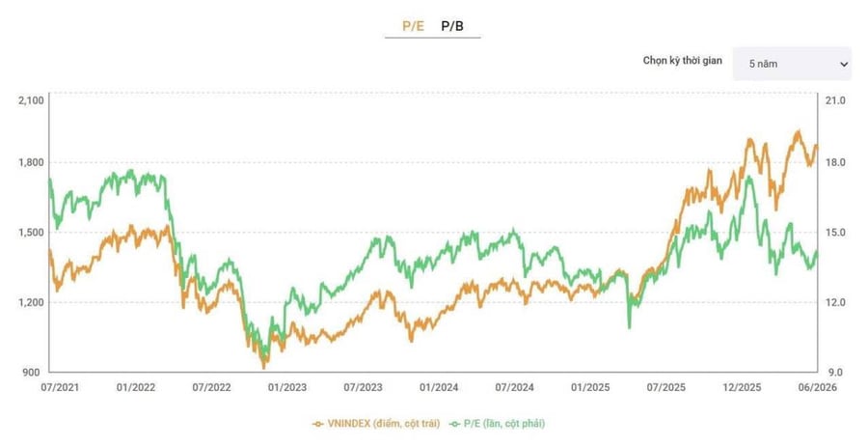Click the 12.0 right axis label
This screenshot has height=446, width=868.
(x=835, y=302)
